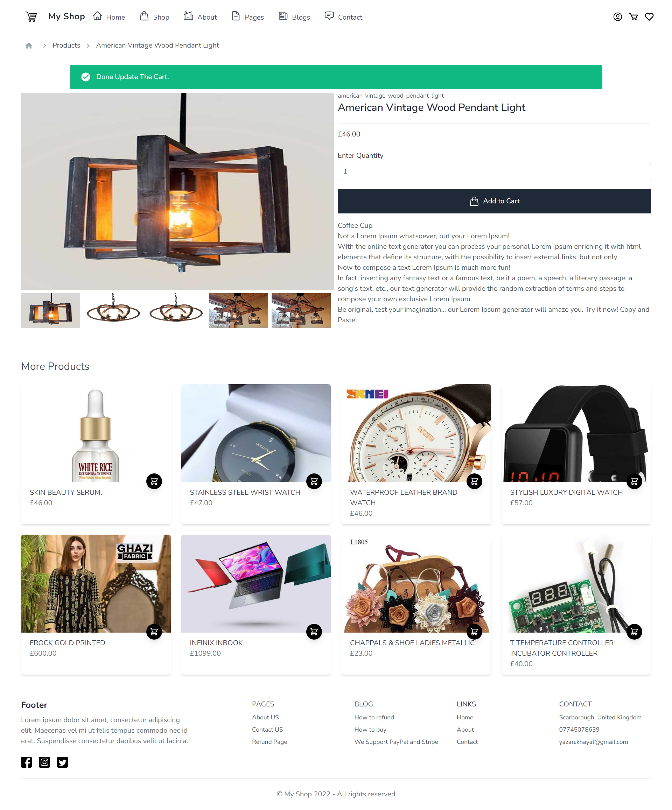
Task: Click the shopping cart icon in navbar
Action: (x=633, y=17)
